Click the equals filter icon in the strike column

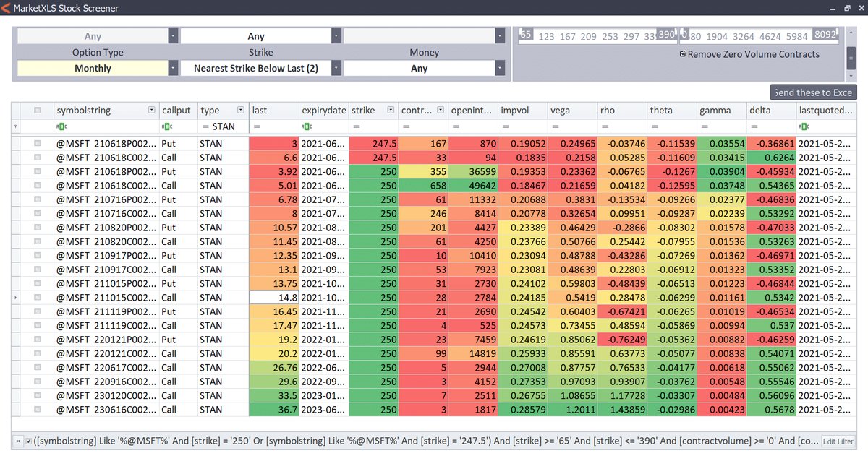(x=356, y=126)
